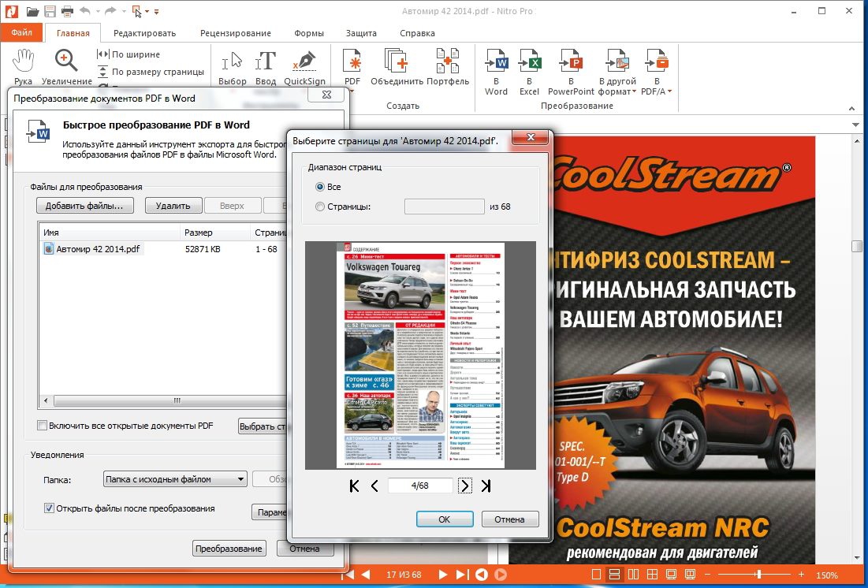The image size is (868, 588).
Task: Activate the Zoom (Увеличение) magnifier tool
Action: tap(66, 67)
